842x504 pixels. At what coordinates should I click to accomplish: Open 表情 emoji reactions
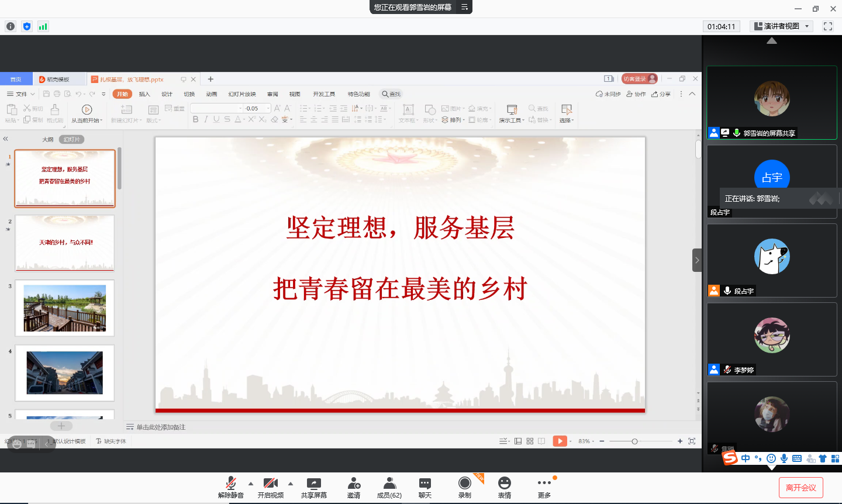[505, 487]
